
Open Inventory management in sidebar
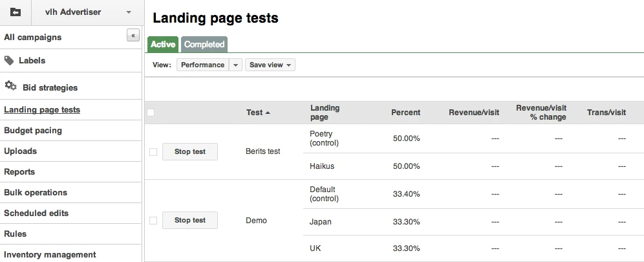coord(50,254)
